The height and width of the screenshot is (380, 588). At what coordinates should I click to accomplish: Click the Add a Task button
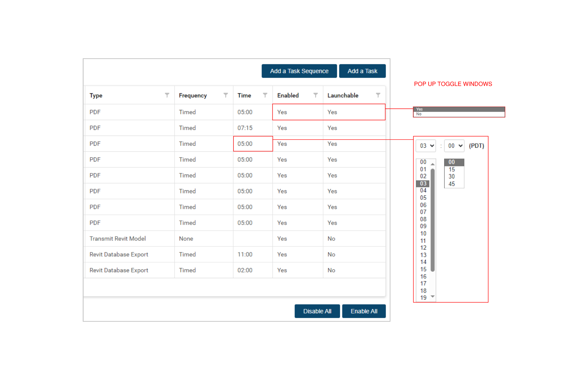pyautogui.click(x=362, y=71)
